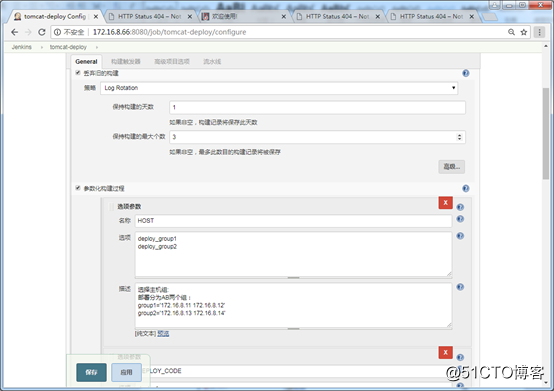Image resolution: width=554 pixels, height=391 pixels.
Task: Delete the HOST choice parameter with the red X
Action: coord(446,202)
